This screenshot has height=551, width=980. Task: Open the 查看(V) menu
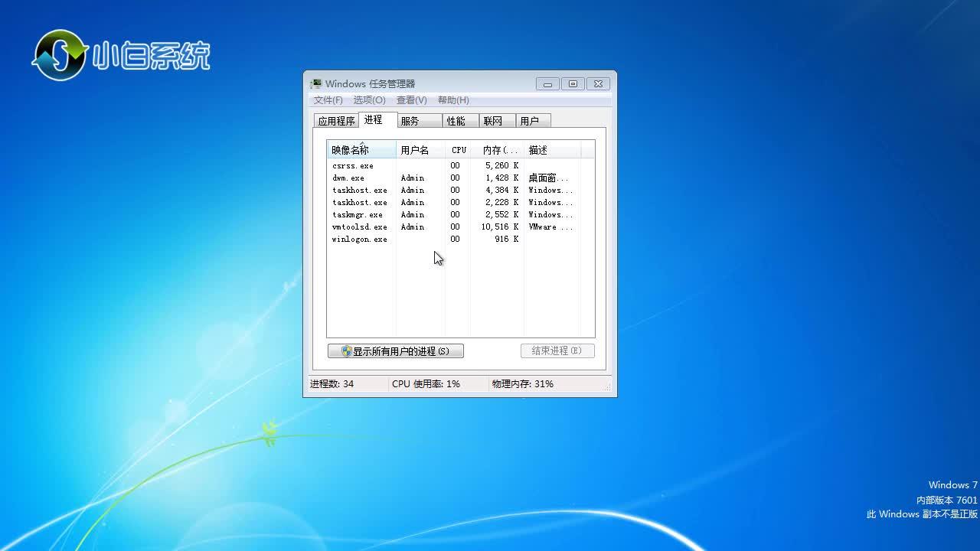click(x=411, y=100)
